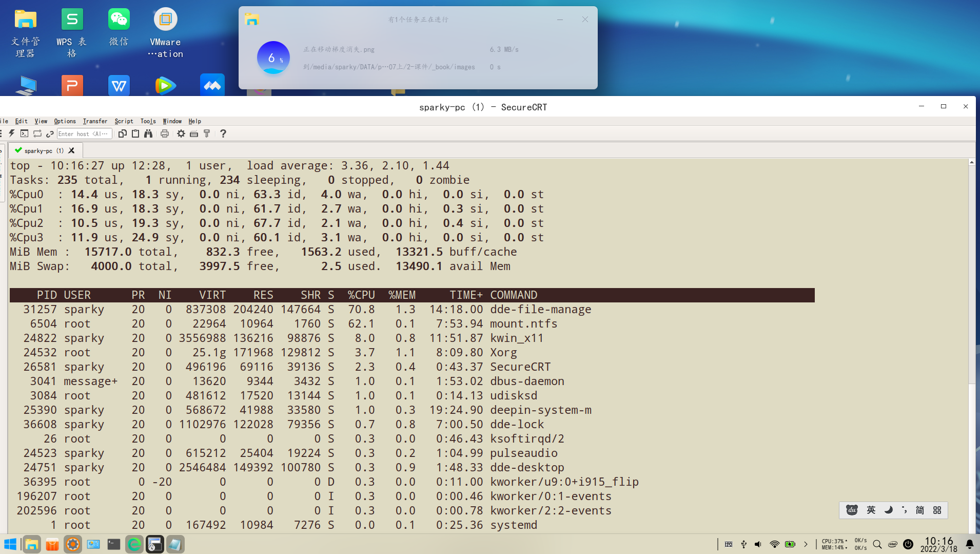Toggle the Simplified Chinese 简 switch
The width and height of the screenshot is (980, 554).
[x=920, y=510]
